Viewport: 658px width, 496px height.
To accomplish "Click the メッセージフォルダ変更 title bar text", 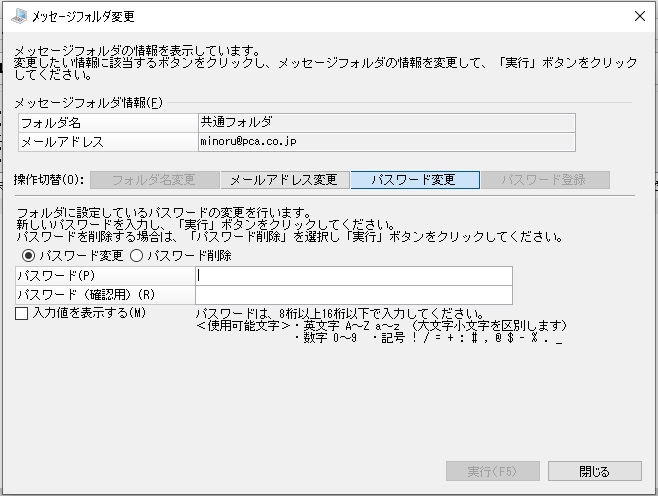I will click(83, 16).
